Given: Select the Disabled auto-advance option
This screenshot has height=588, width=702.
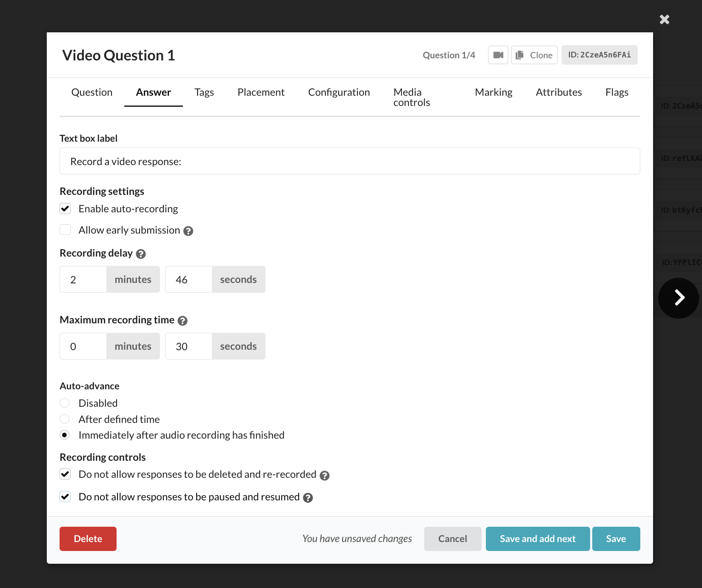Looking at the screenshot, I should [x=65, y=403].
